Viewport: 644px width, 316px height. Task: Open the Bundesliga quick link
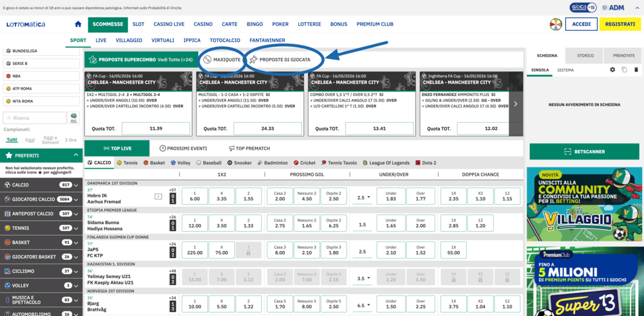coord(43,51)
